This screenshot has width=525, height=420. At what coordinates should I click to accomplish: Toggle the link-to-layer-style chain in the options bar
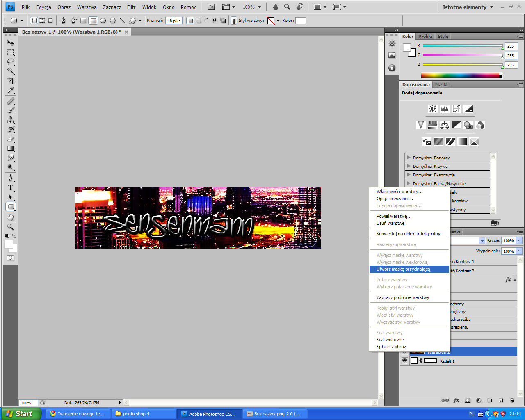(x=234, y=21)
